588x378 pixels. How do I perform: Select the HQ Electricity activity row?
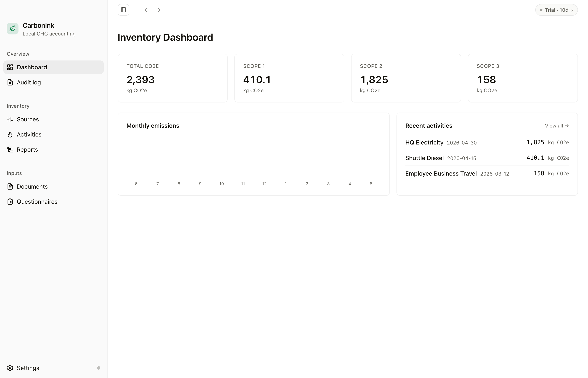[487, 143]
